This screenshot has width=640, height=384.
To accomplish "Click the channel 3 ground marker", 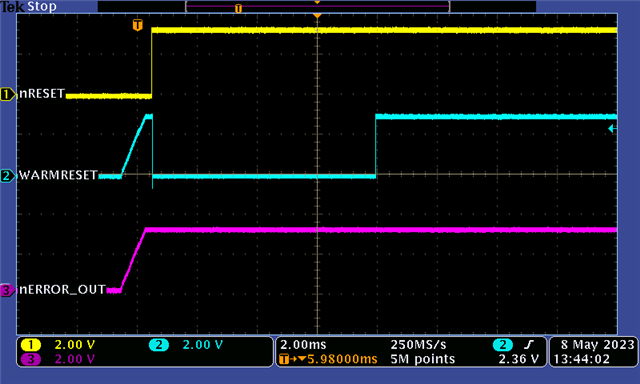I will (7, 291).
